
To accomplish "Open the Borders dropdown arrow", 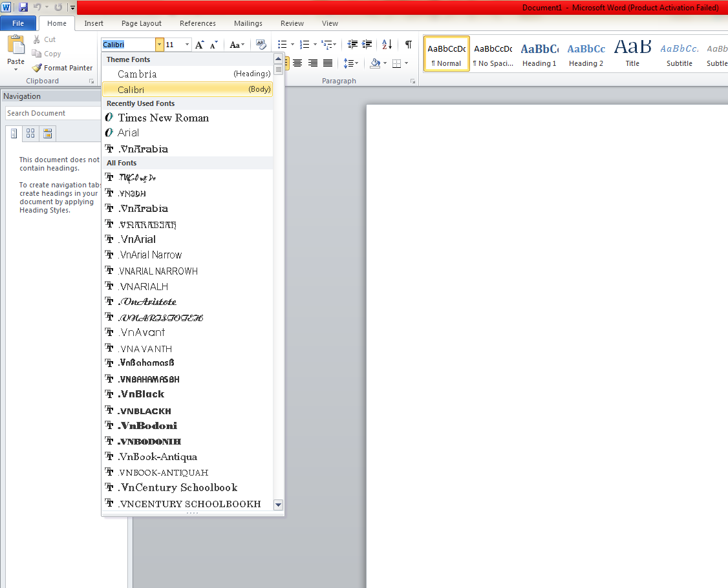I will pyautogui.click(x=406, y=63).
